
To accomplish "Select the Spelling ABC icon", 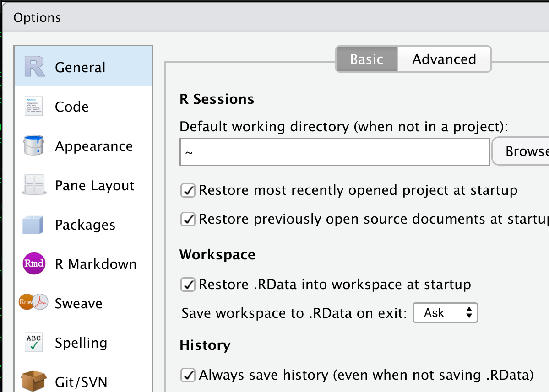I will 33,342.
